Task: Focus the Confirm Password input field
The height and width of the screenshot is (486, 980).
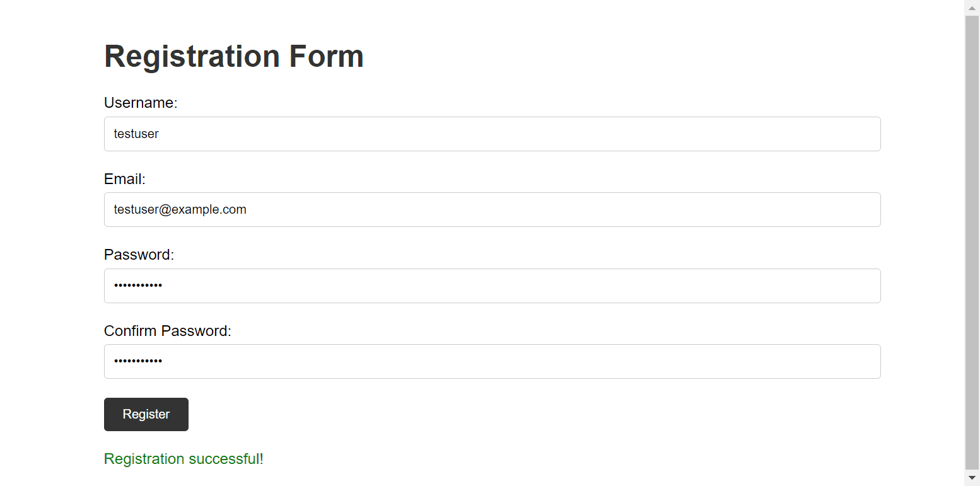Action: [492, 361]
